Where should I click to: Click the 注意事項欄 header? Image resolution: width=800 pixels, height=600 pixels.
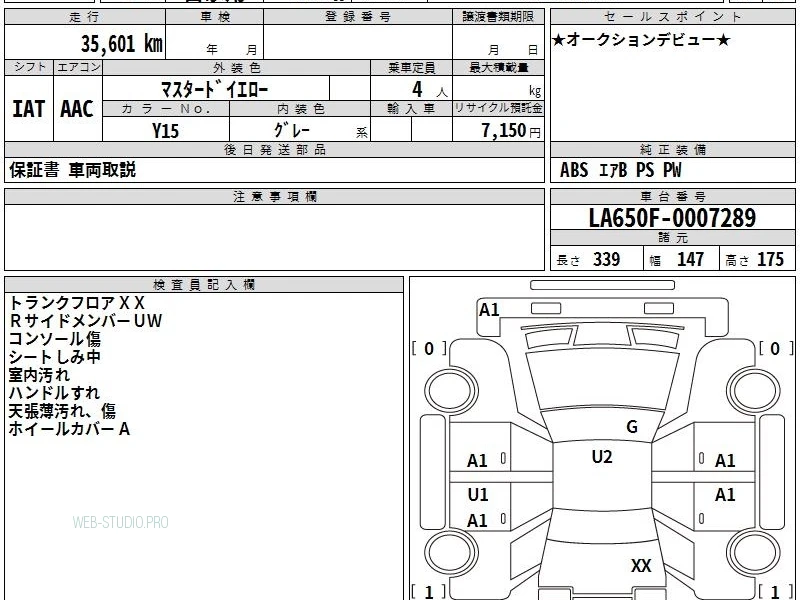coord(274,196)
